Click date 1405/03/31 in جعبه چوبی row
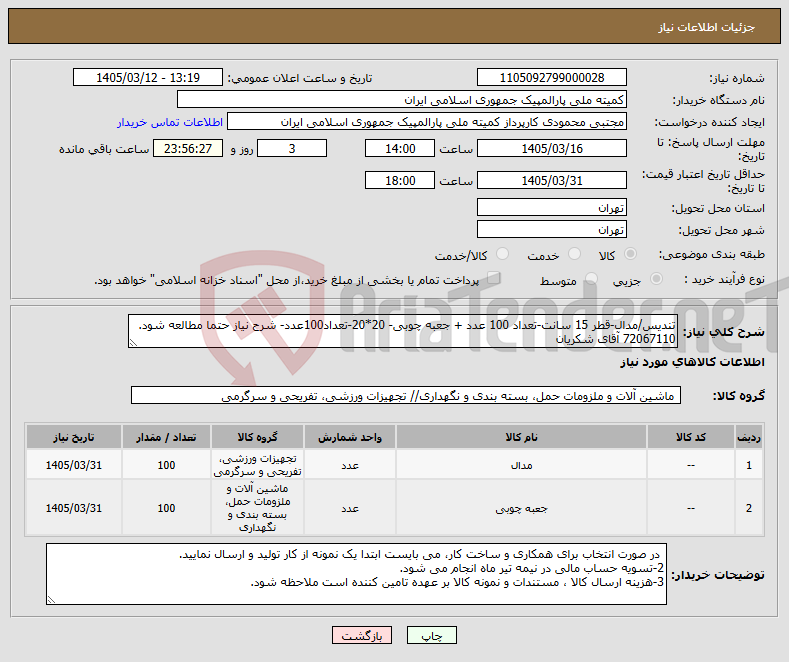Image resolution: width=789 pixels, height=662 pixels. click(73, 508)
